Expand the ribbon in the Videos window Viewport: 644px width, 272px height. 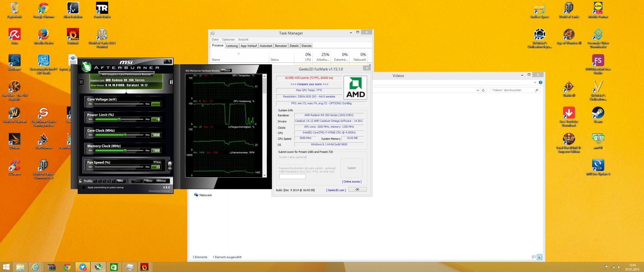point(535,82)
